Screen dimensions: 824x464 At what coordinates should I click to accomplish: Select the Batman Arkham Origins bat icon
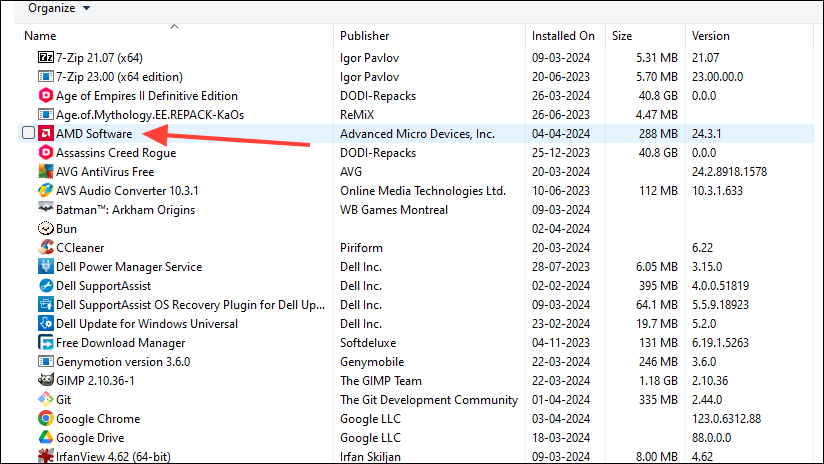tap(46, 208)
